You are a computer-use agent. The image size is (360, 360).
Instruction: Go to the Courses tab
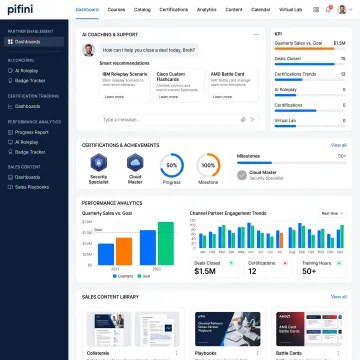pos(116,10)
